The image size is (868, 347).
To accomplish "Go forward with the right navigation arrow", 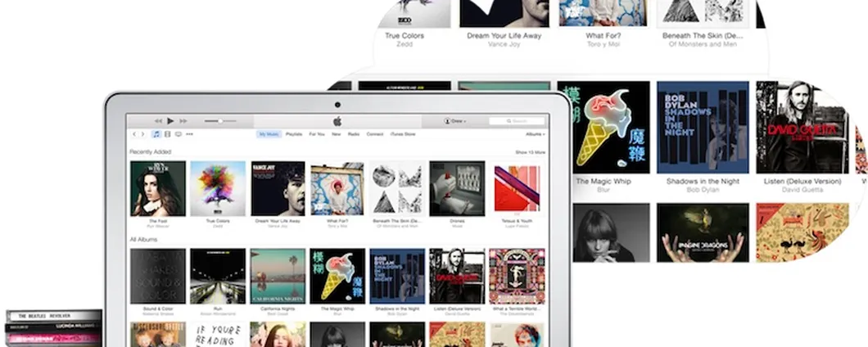I will [x=142, y=134].
